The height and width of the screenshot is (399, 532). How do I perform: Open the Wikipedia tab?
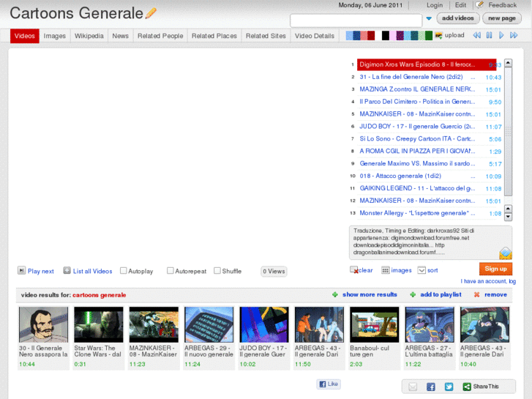coord(89,36)
